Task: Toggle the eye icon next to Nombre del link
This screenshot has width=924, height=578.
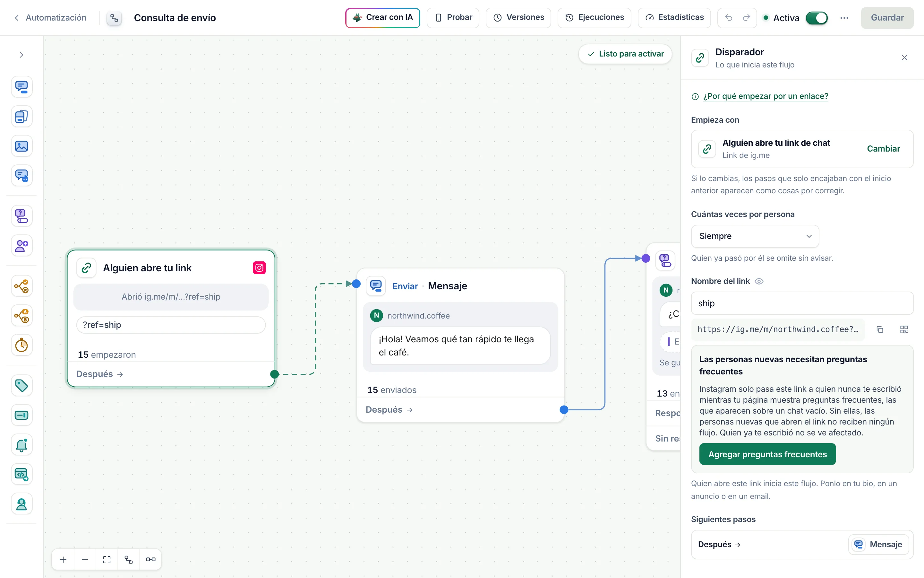Action: click(x=759, y=281)
